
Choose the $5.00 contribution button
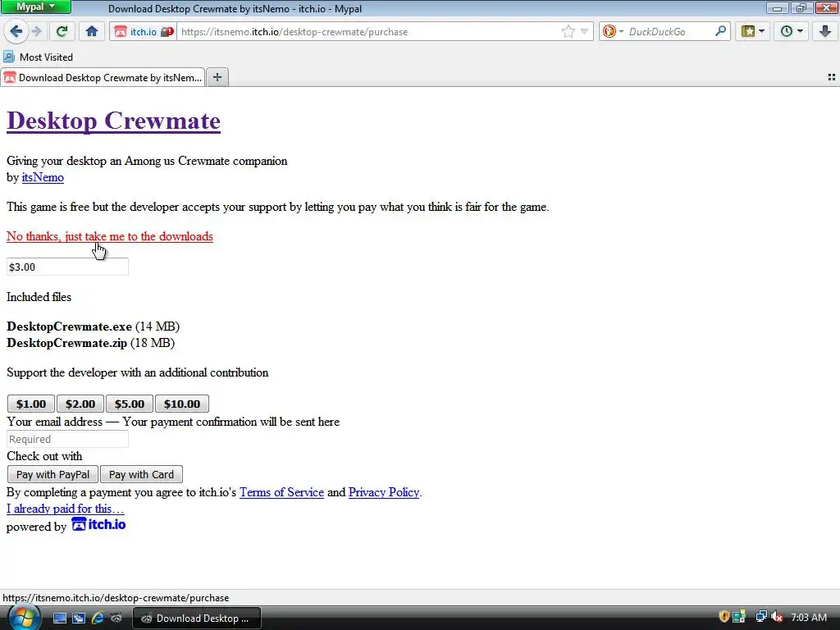click(130, 404)
